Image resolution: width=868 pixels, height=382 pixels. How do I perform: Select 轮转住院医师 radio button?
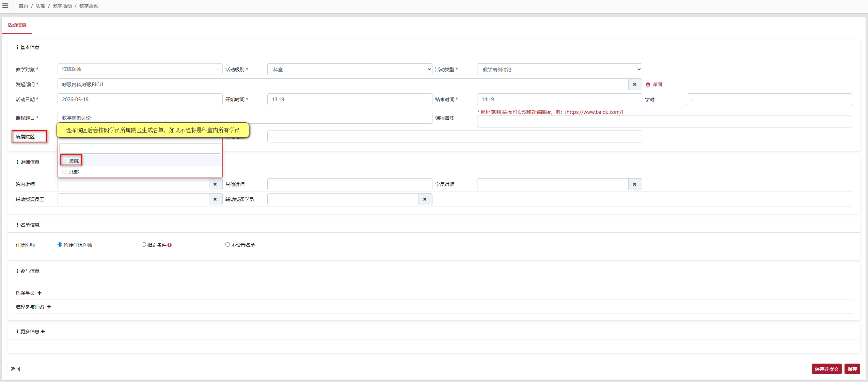60,245
